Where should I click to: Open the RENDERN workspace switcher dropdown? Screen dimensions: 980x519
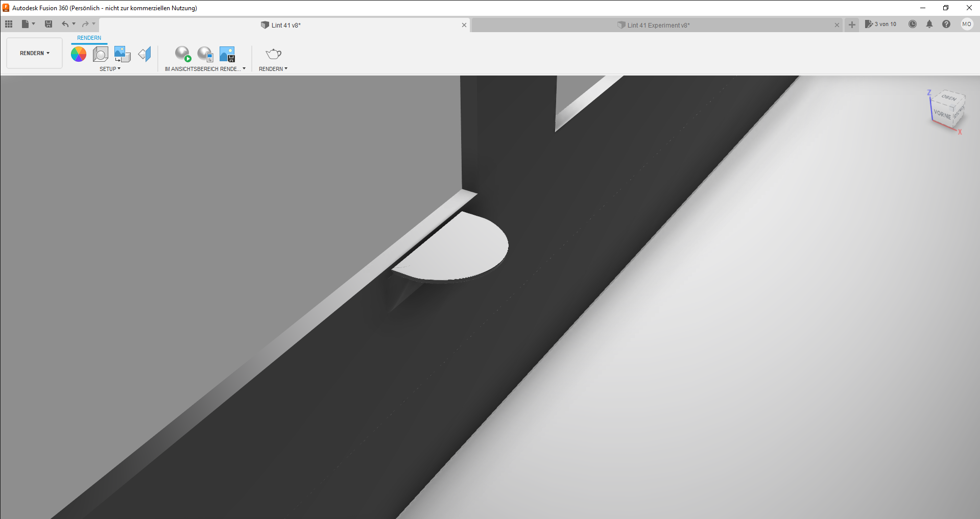[x=35, y=53]
